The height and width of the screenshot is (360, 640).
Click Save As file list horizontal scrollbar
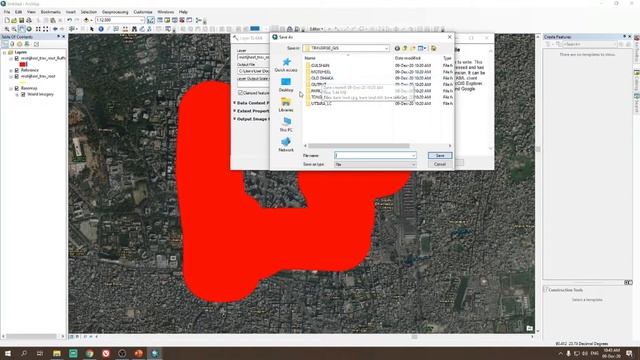(358, 146)
